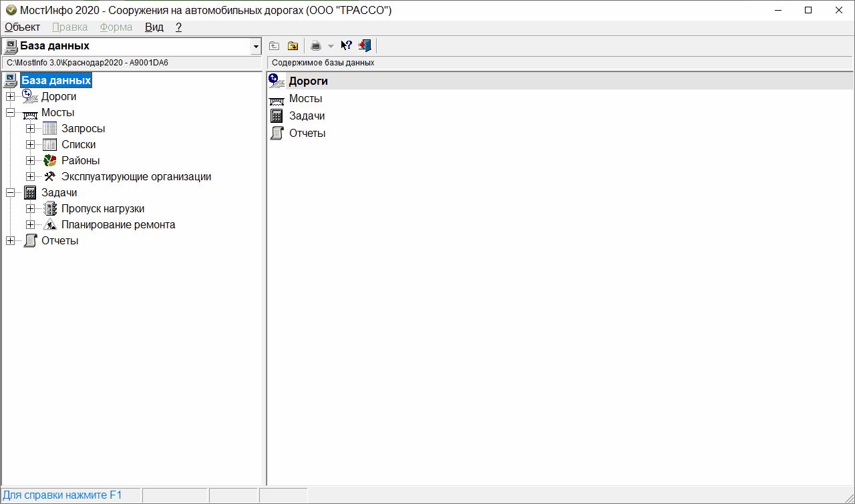Expand the Запросы node

click(30, 129)
